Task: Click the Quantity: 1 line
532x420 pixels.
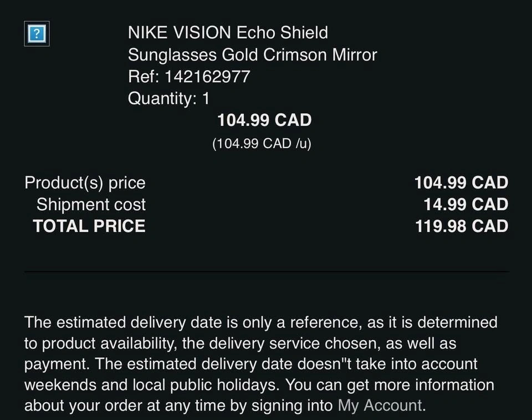Action: [169, 99]
